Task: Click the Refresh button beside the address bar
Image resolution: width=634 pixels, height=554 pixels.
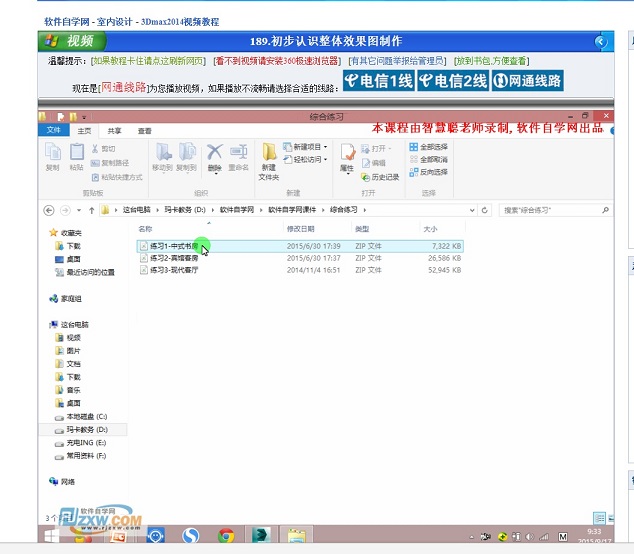Action: (484, 210)
